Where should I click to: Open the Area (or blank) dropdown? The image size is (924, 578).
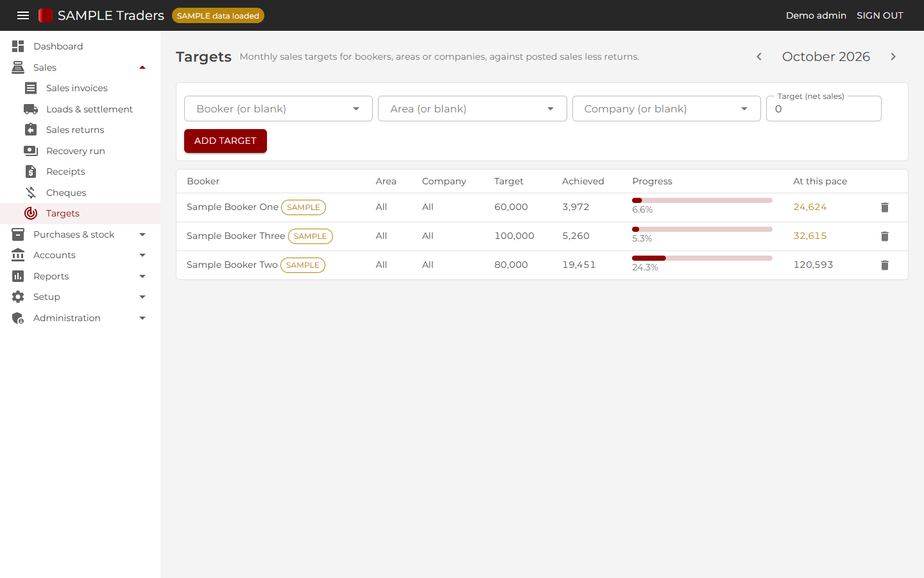tap(472, 109)
